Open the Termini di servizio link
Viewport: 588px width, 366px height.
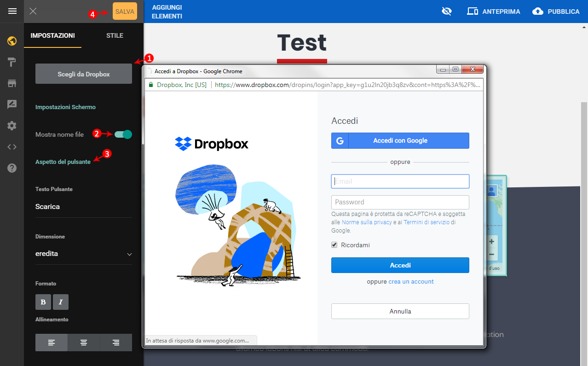tap(426, 222)
